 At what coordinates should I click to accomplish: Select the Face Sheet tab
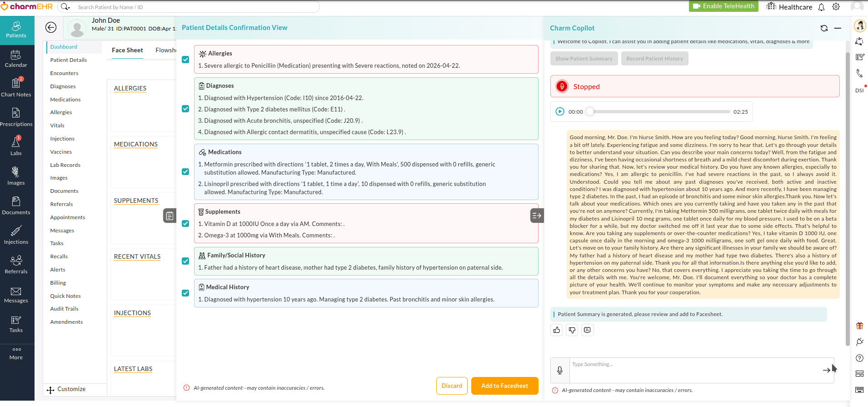127,50
